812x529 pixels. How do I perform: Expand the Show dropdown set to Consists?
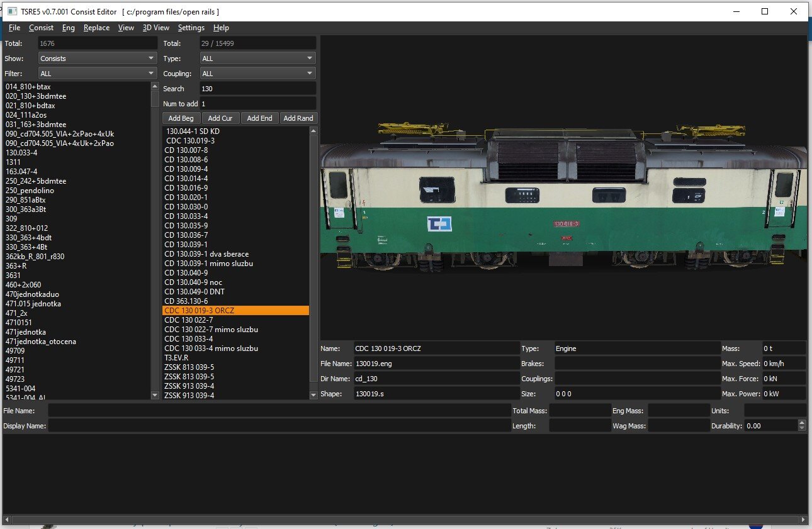pos(97,58)
